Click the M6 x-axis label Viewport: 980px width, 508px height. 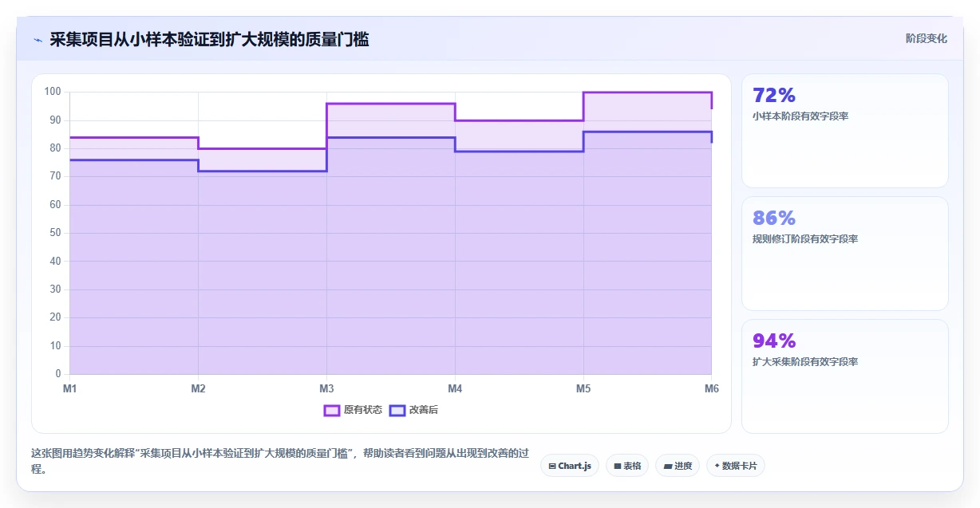[712, 388]
